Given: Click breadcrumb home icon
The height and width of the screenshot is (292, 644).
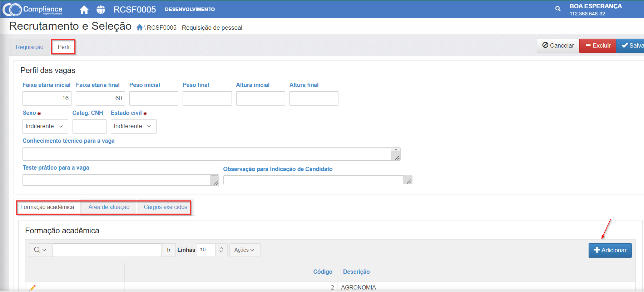Looking at the screenshot, I should [140, 28].
